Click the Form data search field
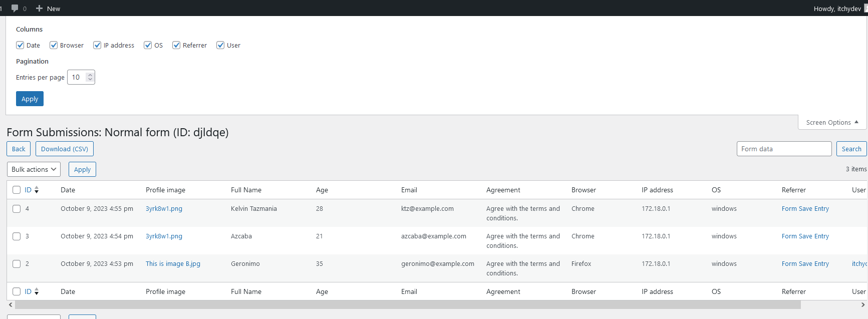 pyautogui.click(x=784, y=149)
